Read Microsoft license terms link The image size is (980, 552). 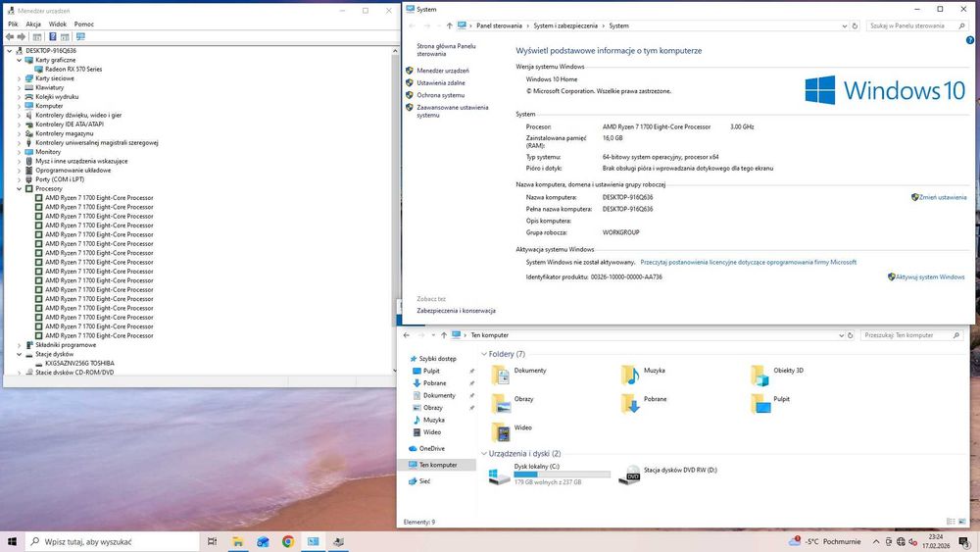(748, 263)
